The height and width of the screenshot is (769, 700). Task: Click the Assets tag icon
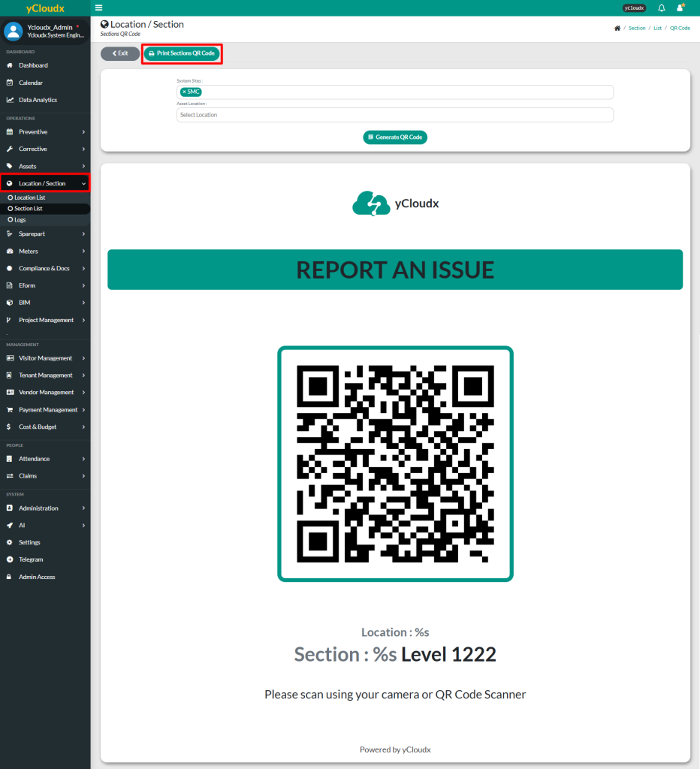click(x=10, y=166)
